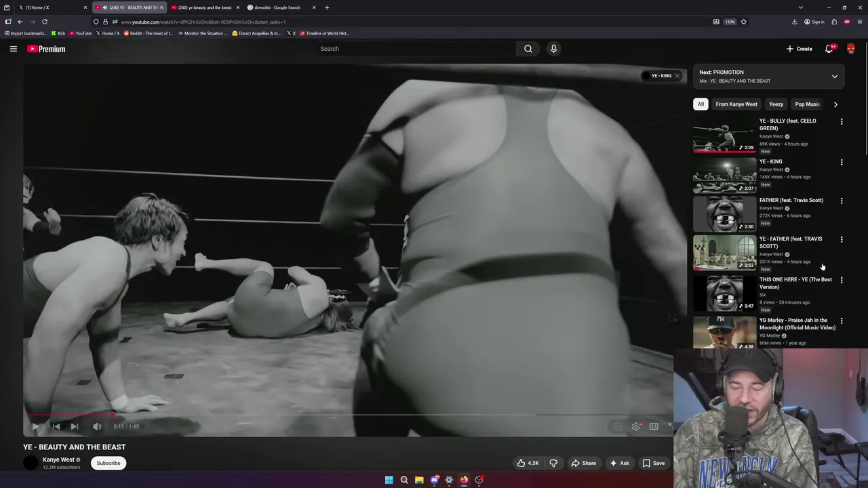Mute audio on the playing YouTube tab
Viewport: 868px width, 488px height.
point(104,7)
